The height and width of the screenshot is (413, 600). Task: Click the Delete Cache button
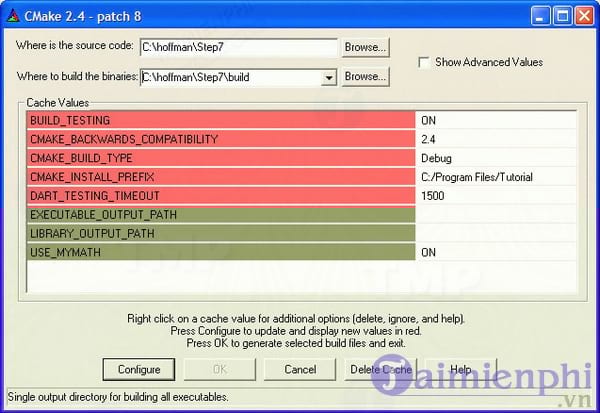click(379, 369)
